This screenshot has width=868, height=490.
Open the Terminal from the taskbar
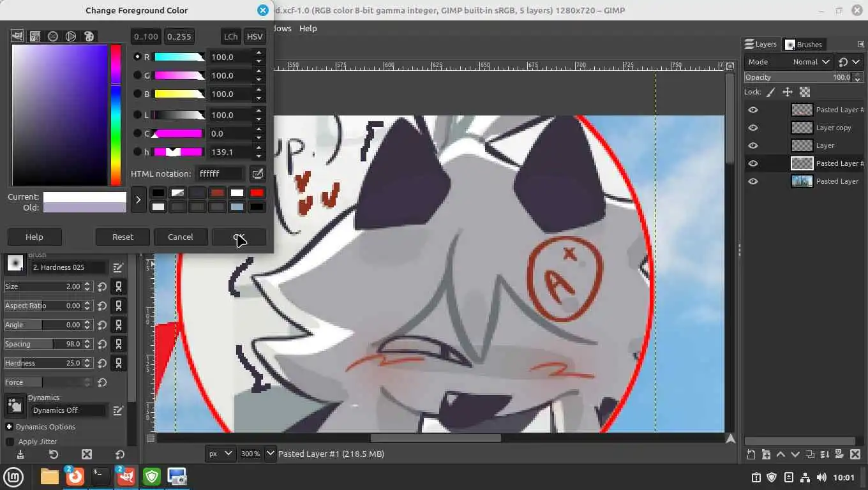[x=101, y=477]
